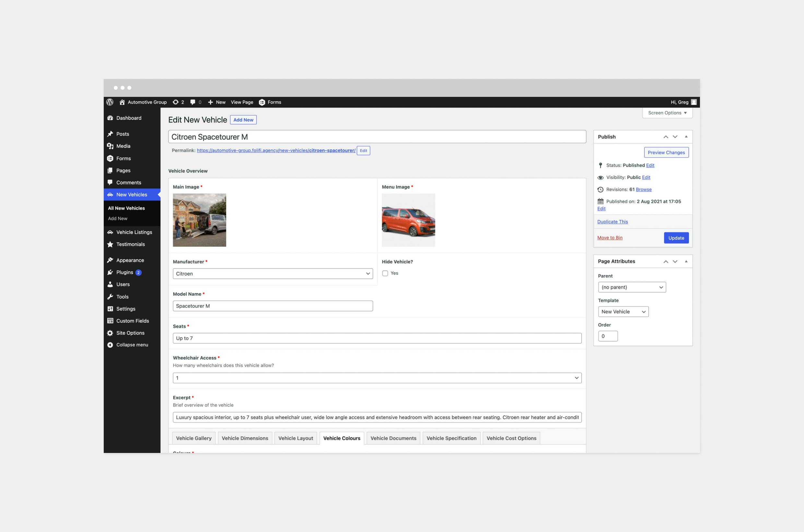This screenshot has height=532, width=804.
Task: Tick the Hide Vehicle Yes checkbox
Action: pyautogui.click(x=385, y=273)
